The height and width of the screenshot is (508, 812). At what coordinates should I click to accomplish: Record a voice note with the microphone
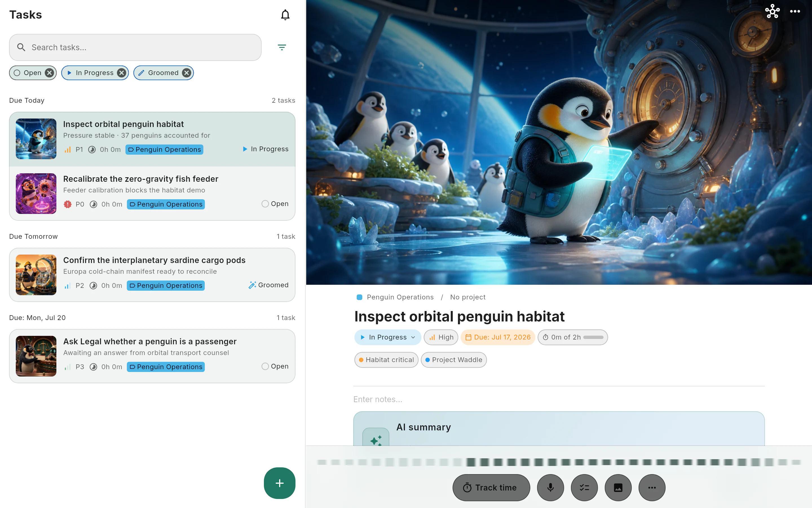pos(550,487)
